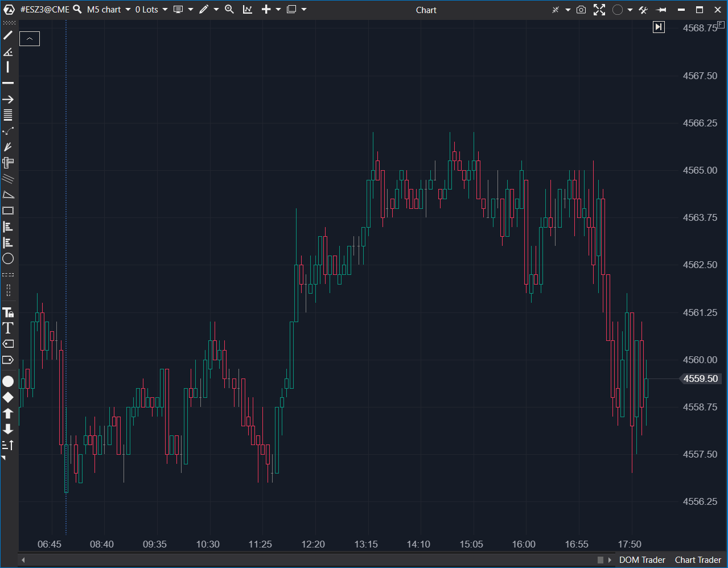The width and height of the screenshot is (728, 568).
Task: Click the zoom magnifier icon
Action: [229, 10]
